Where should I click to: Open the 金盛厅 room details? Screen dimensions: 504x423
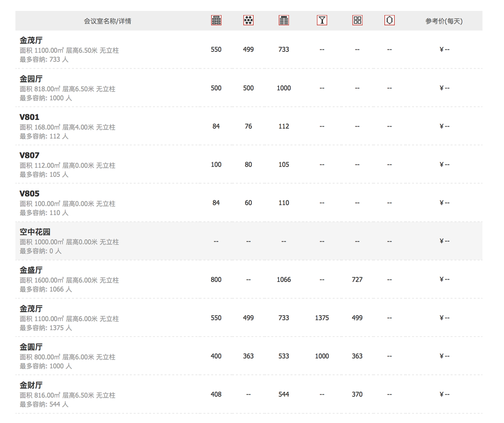point(31,270)
